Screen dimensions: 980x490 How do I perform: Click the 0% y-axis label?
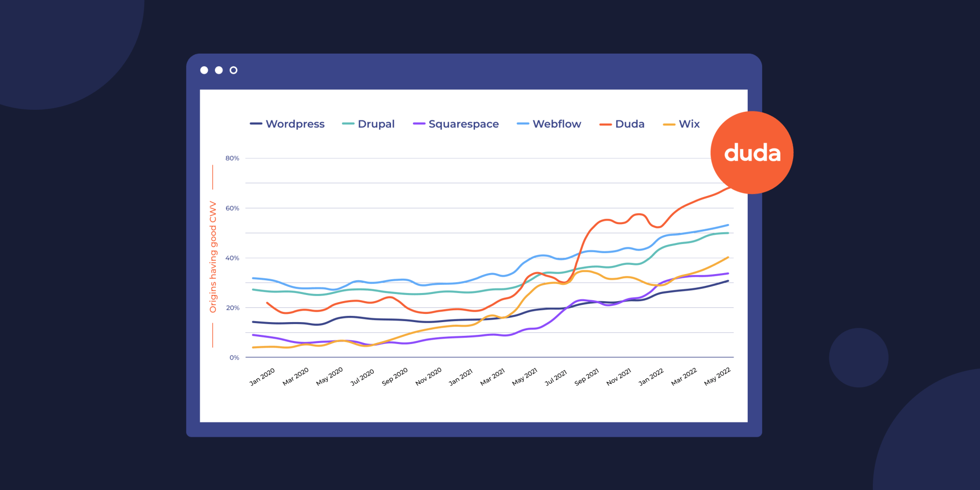coord(234,358)
